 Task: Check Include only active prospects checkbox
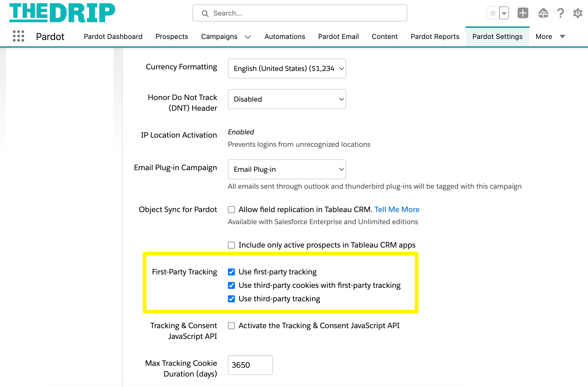point(231,245)
